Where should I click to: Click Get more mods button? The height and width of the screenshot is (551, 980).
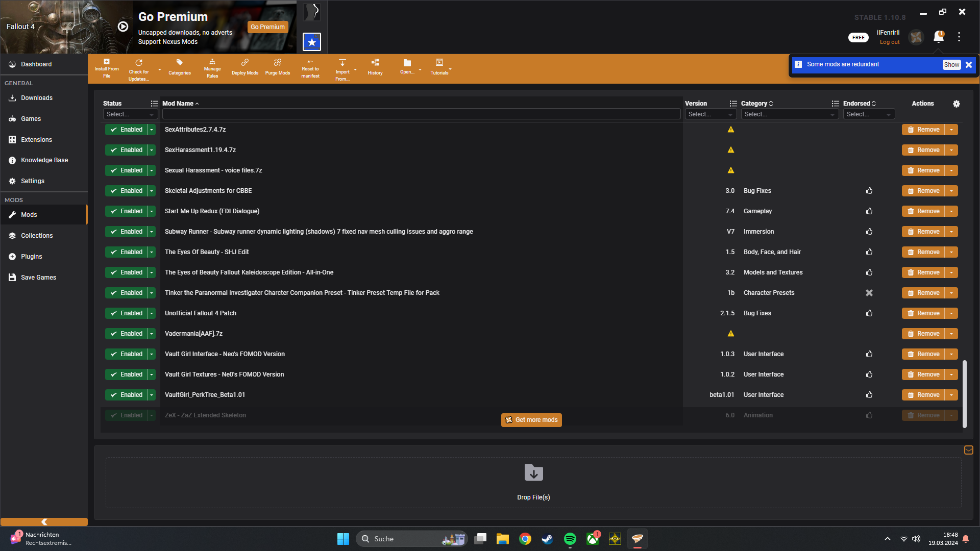pyautogui.click(x=531, y=420)
